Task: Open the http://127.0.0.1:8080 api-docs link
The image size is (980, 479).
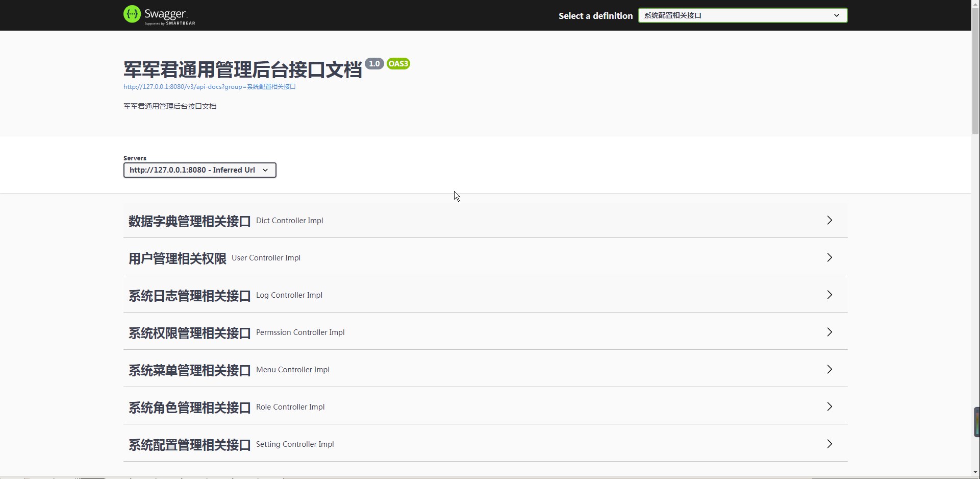Action: point(209,87)
